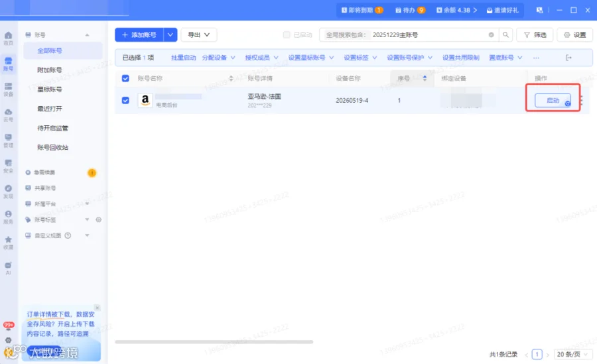Toggle the 已启动 filter checkbox
The width and height of the screenshot is (597, 364).
pos(287,34)
